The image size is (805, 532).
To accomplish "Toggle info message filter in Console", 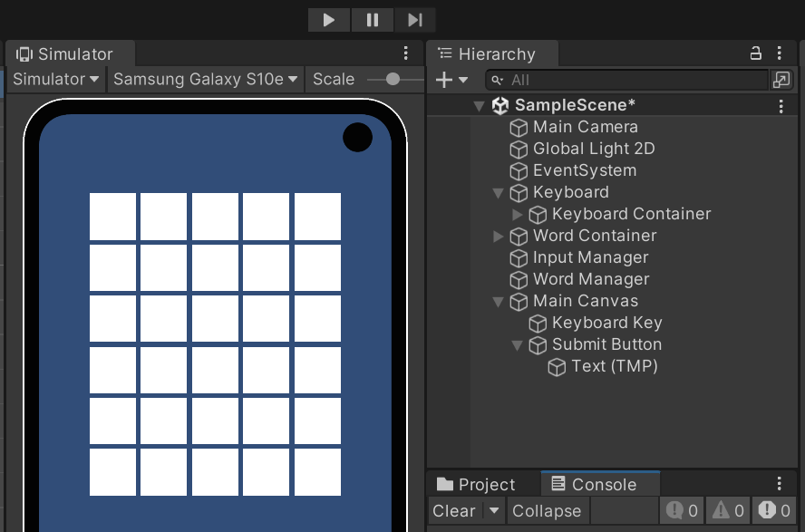I will (x=682, y=510).
